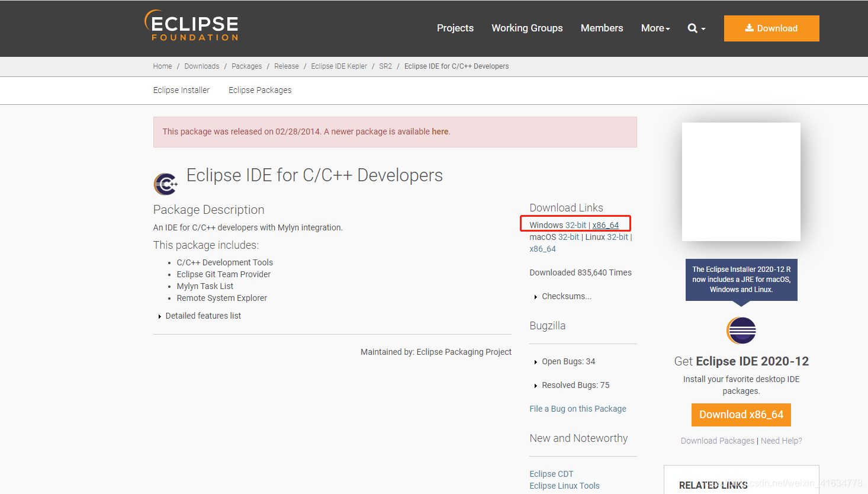
Task: Open the Need Help? link
Action: coord(782,441)
